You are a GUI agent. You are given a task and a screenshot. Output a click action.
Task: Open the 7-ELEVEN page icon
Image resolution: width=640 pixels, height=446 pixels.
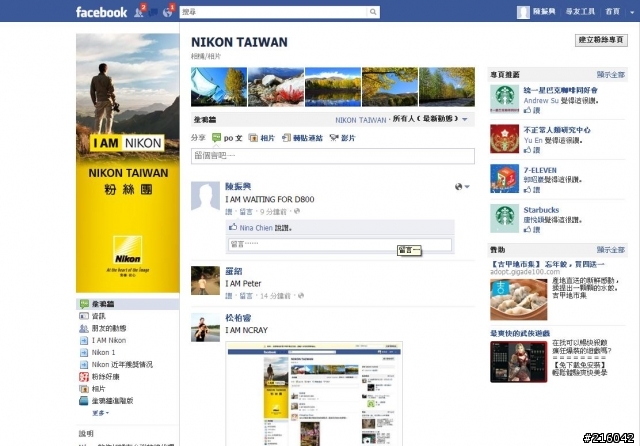tap(504, 178)
